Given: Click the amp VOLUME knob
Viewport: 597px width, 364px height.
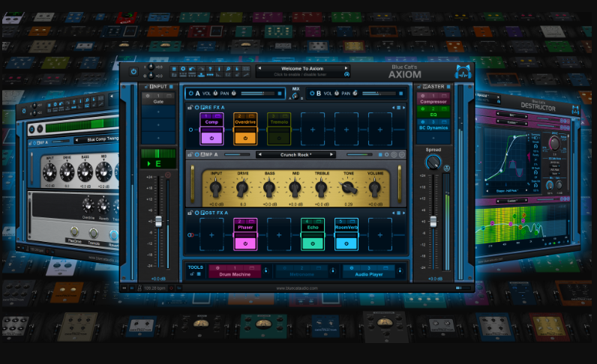Looking at the screenshot, I should click(x=375, y=187).
